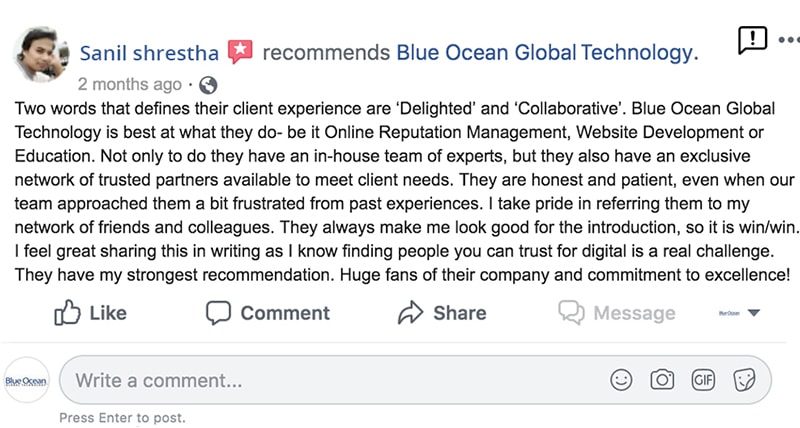Expand the comment-as identity dropdown arrow
Image resolution: width=800 pixels, height=428 pixels.
click(754, 313)
